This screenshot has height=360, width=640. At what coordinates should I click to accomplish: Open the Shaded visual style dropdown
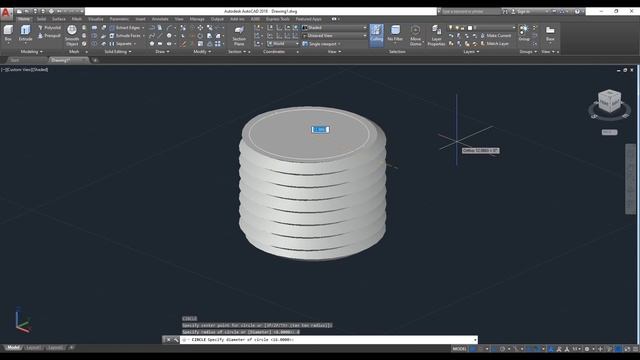pos(334,28)
